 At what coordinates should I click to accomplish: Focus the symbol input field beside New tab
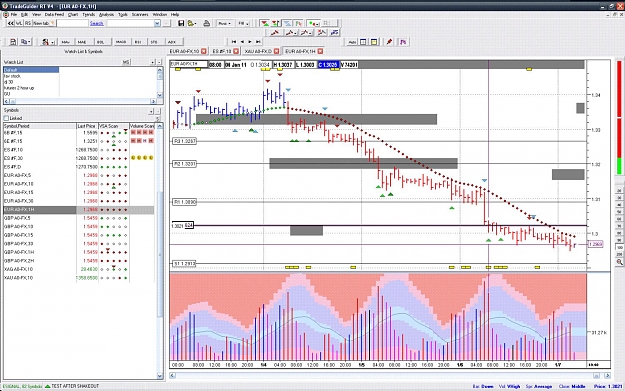[72, 24]
